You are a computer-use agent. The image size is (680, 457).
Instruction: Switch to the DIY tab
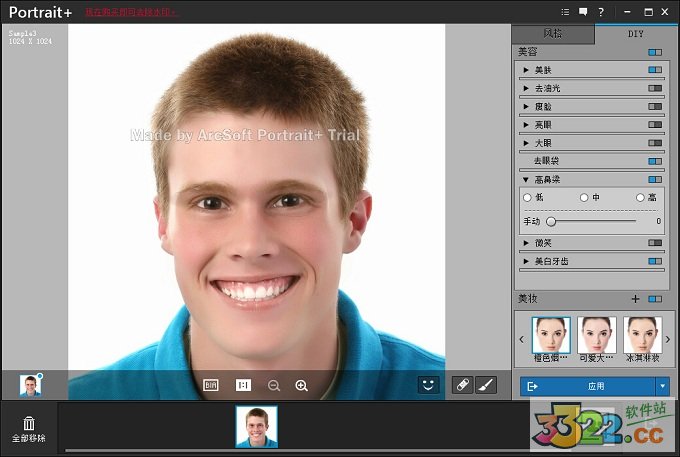[635, 33]
